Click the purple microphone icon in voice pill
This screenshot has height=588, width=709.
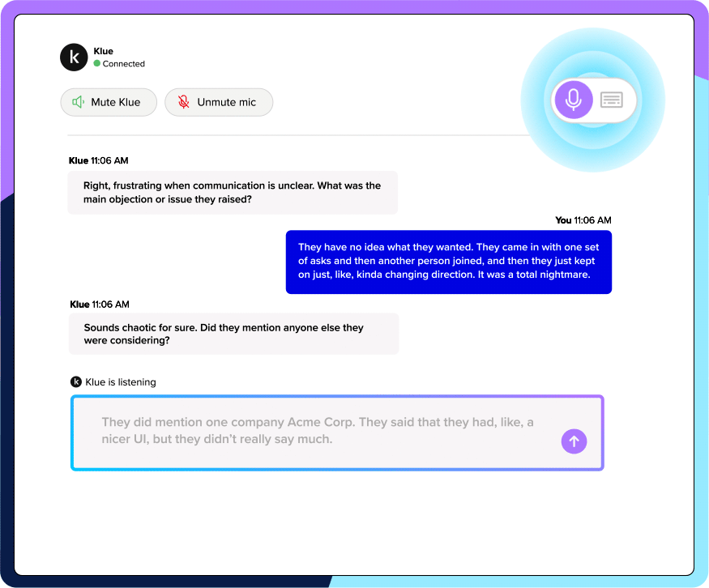point(574,99)
